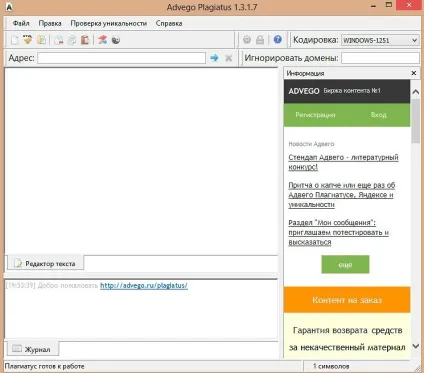The width and height of the screenshot is (424, 373).
Task: Click the blue go arrow next to address
Action: [x=214, y=58]
